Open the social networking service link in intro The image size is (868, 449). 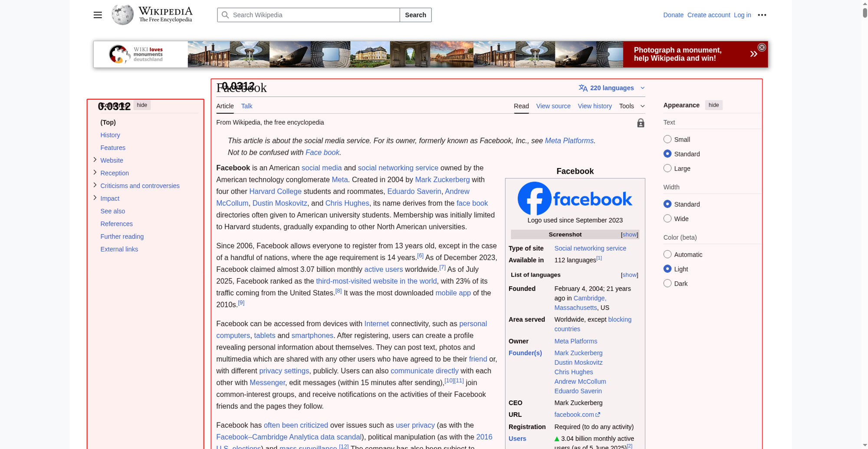tap(398, 168)
